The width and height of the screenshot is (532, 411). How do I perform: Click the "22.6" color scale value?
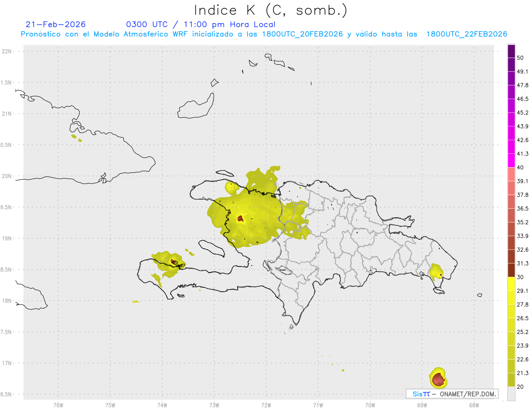tap(523, 360)
